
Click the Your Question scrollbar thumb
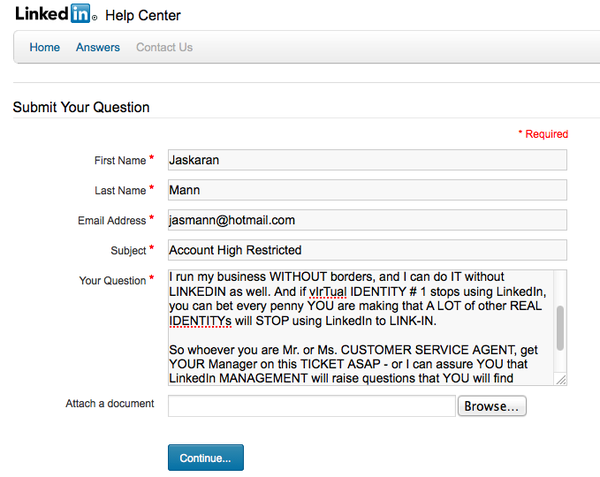click(560, 328)
